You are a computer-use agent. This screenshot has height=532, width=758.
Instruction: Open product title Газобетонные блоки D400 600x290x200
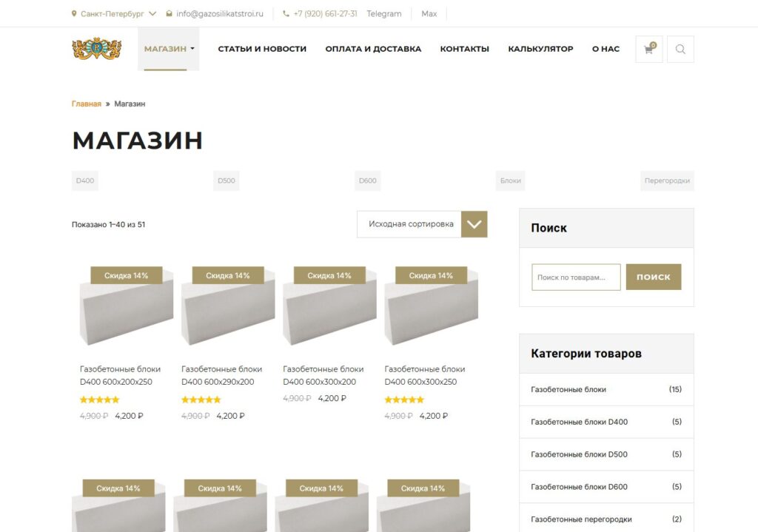222,375
